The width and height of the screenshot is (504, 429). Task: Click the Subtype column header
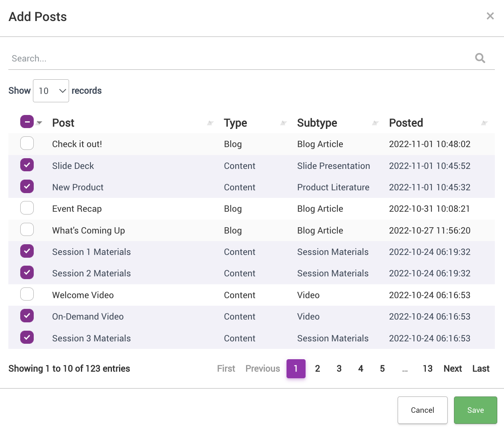317,123
